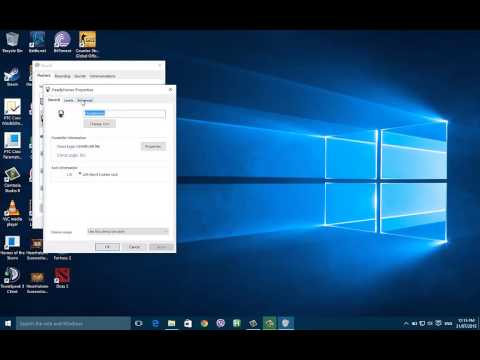This screenshot has width=480, height=360.
Task: Click the device name text field
Action: pyautogui.click(x=124, y=113)
